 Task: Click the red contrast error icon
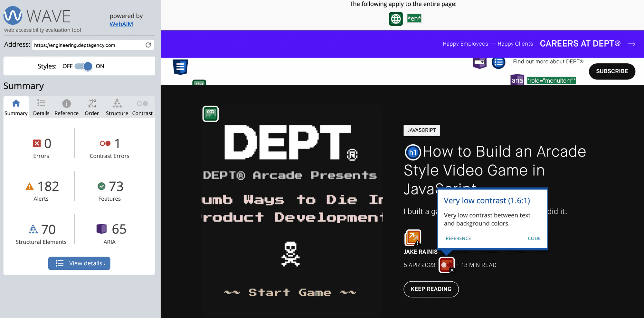coord(447,265)
